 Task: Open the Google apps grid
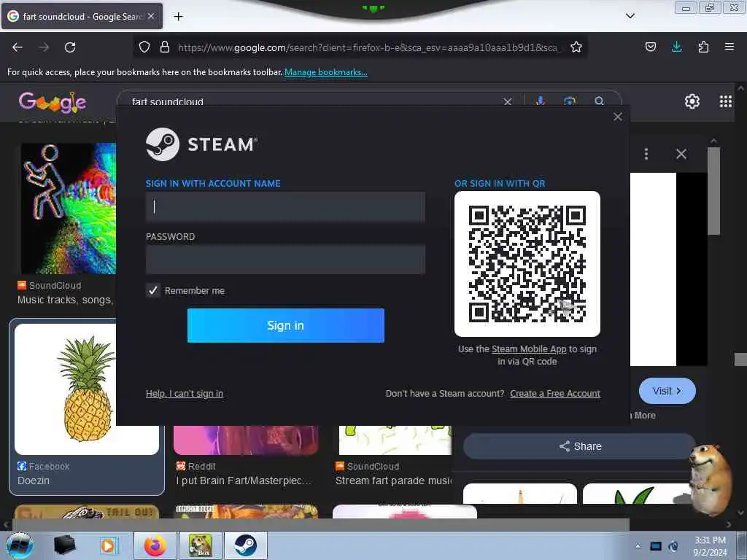(726, 101)
